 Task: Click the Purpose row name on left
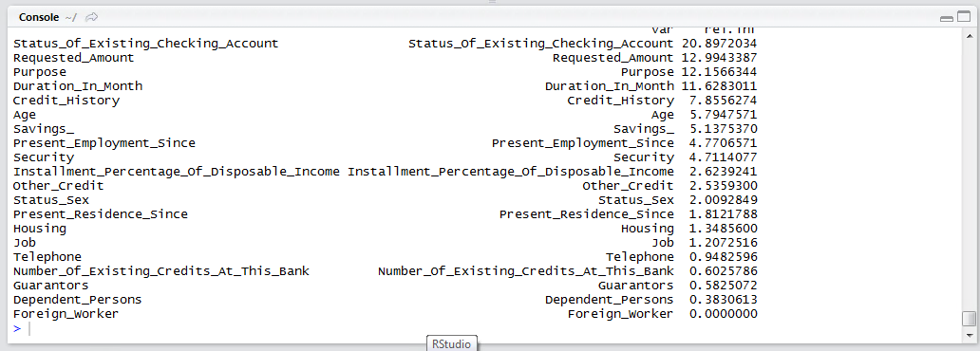click(x=39, y=72)
